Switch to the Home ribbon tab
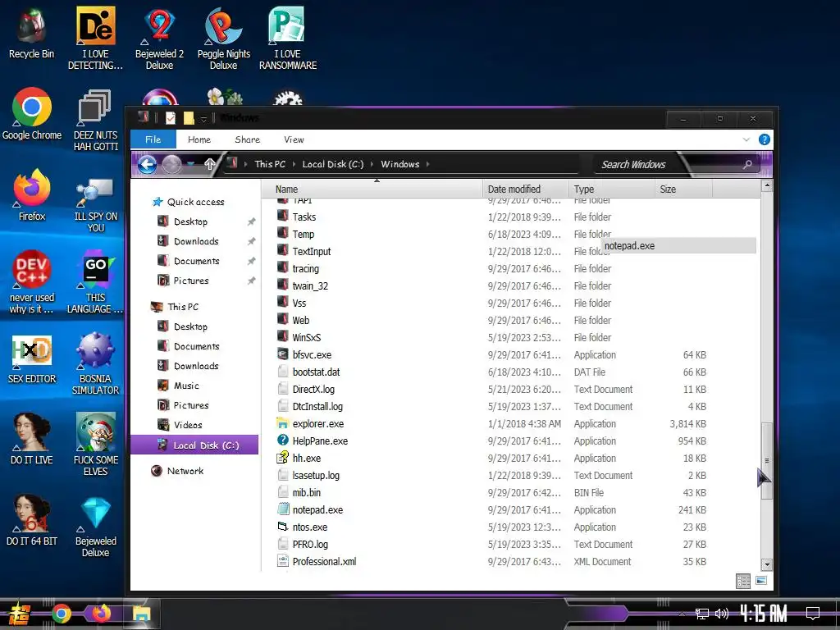840x630 pixels. [x=199, y=139]
